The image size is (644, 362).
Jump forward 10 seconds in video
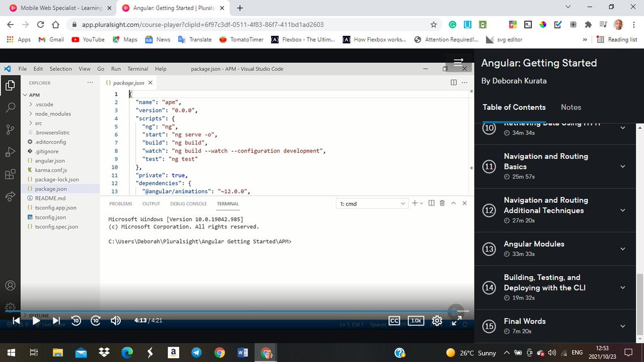pos(96,321)
